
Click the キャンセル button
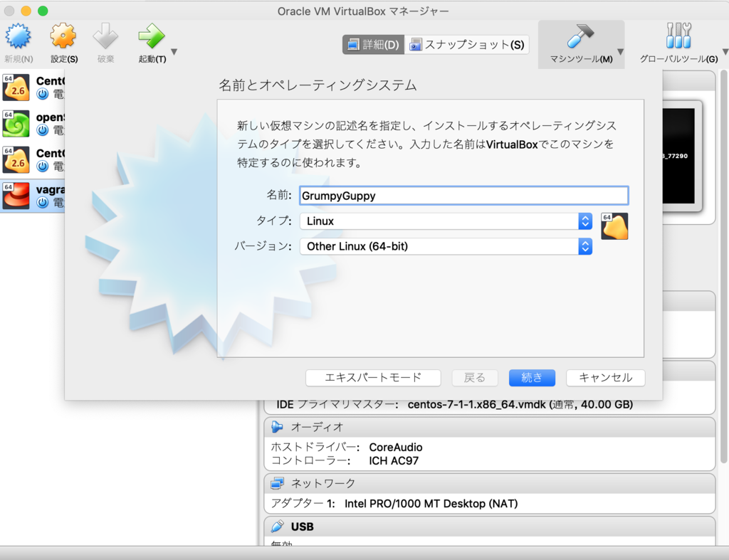point(605,378)
